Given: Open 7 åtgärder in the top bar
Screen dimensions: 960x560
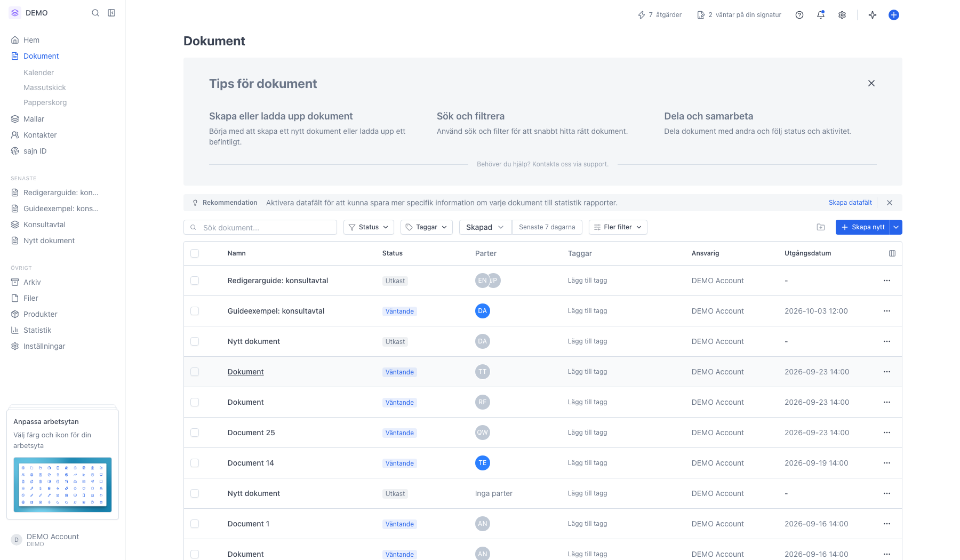Looking at the screenshot, I should click(x=660, y=15).
